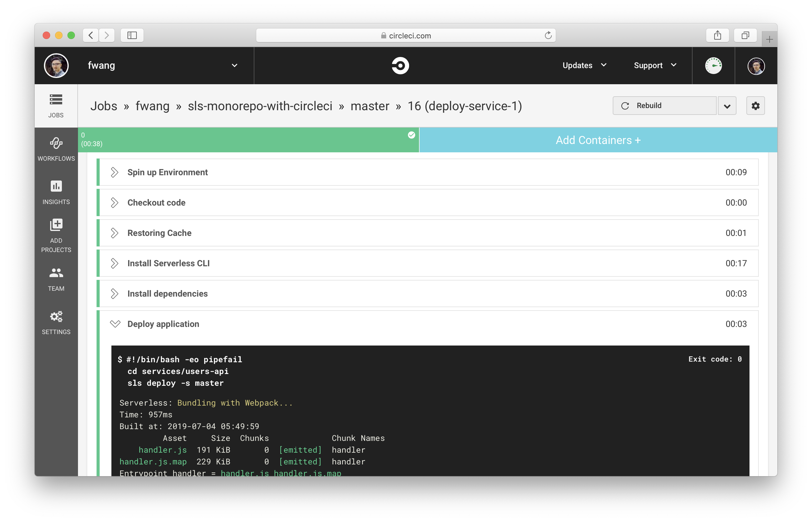The width and height of the screenshot is (812, 522).
Task: Click the CircleCI logo in header
Action: click(x=400, y=65)
